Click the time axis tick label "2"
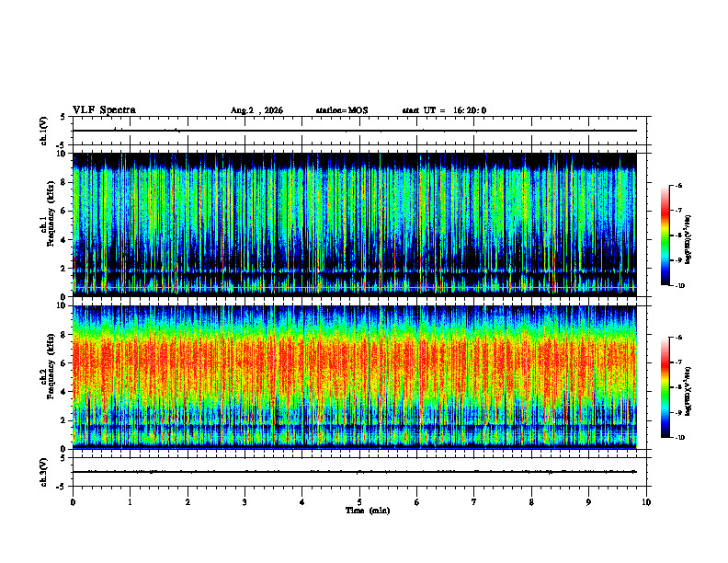Viewport: 728px width, 563px height. (188, 502)
